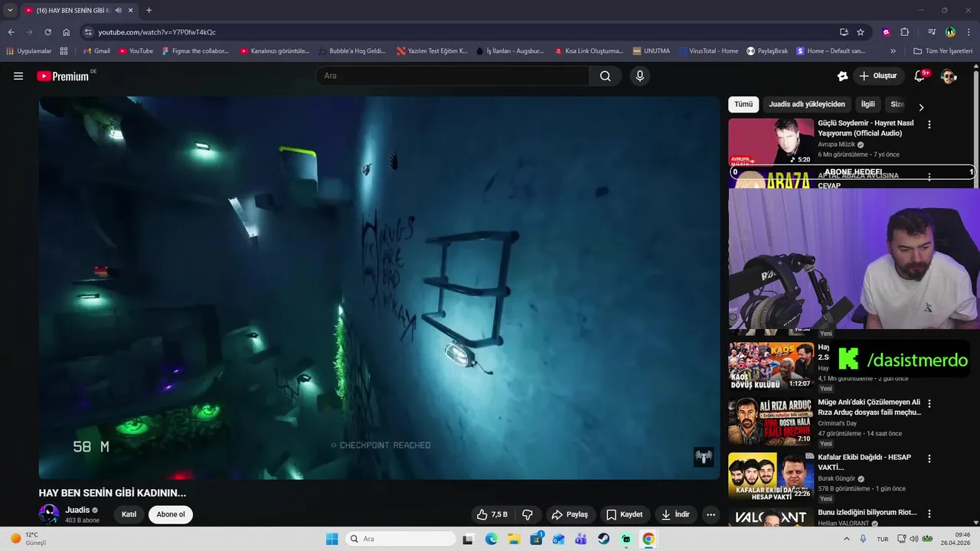This screenshot has height=551, width=980.
Task: Mute the tab via speaker icon
Action: coord(119,10)
